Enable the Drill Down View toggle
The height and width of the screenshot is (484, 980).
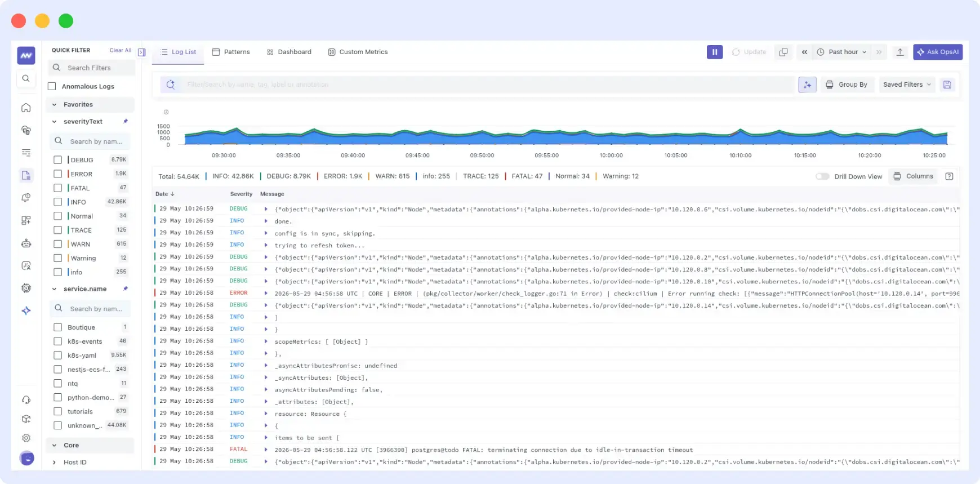(822, 176)
